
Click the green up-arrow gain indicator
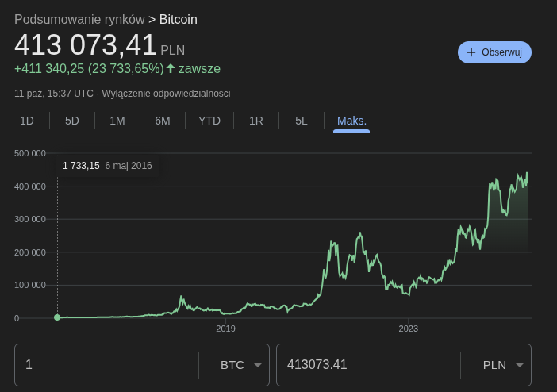coord(171,69)
